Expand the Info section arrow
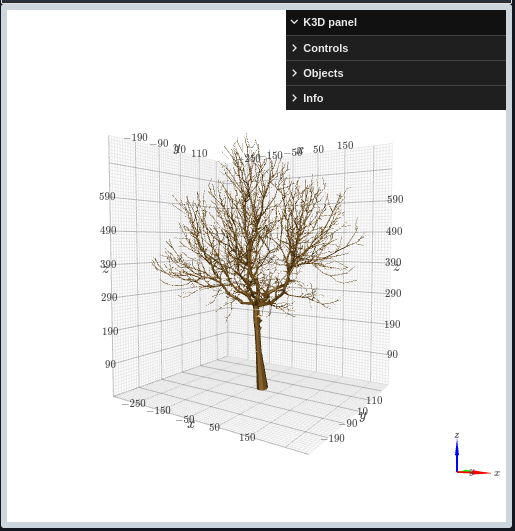This screenshot has height=531, width=515. 294,98
